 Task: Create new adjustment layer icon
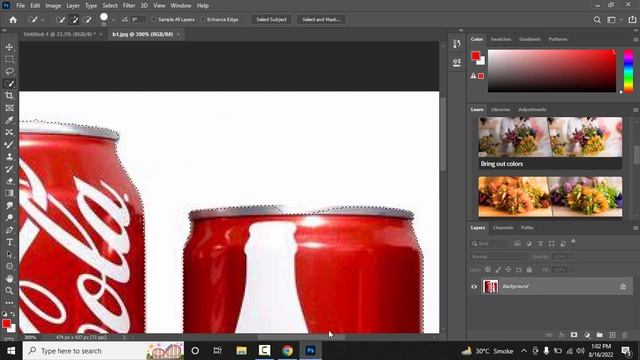coord(587,335)
